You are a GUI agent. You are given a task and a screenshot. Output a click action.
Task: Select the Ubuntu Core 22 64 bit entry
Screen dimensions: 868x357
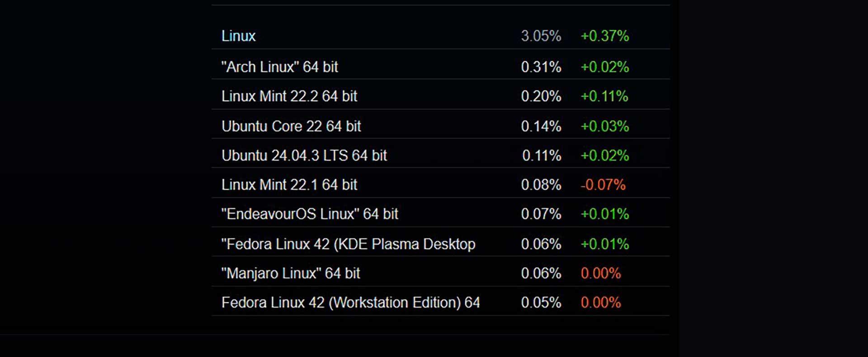291,126
